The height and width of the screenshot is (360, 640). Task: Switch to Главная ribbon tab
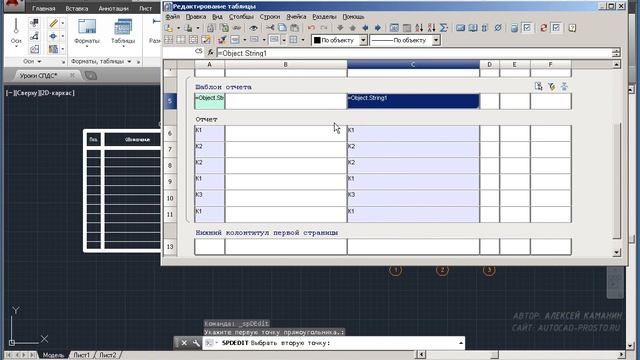(43, 8)
